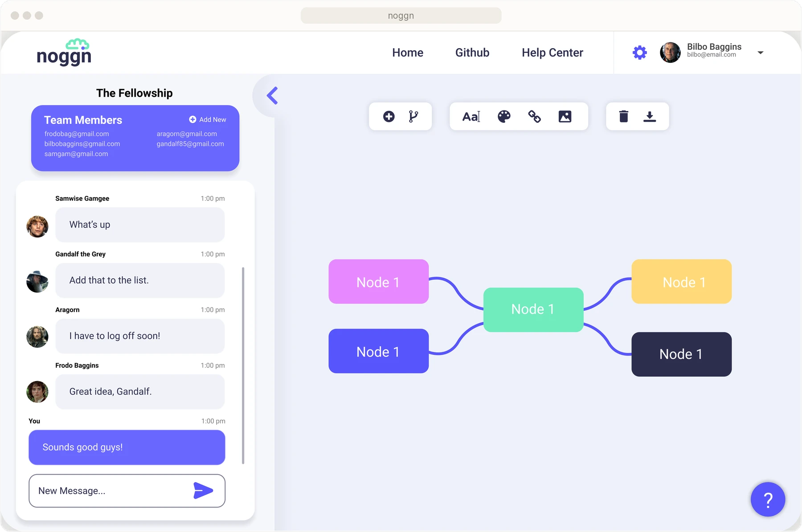Viewport: 802px width, 532px height.
Task: Click aragorn@gmail.com team member
Action: (187, 134)
